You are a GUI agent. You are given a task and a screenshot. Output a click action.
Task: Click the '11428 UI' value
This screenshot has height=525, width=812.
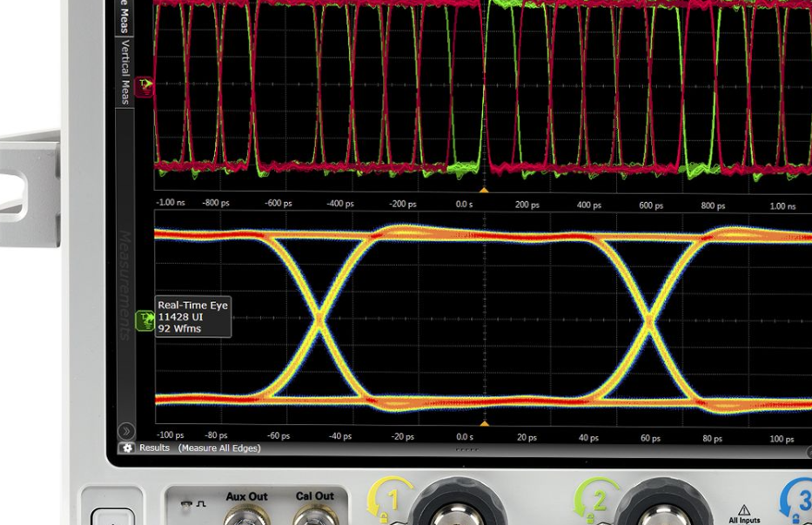180,317
